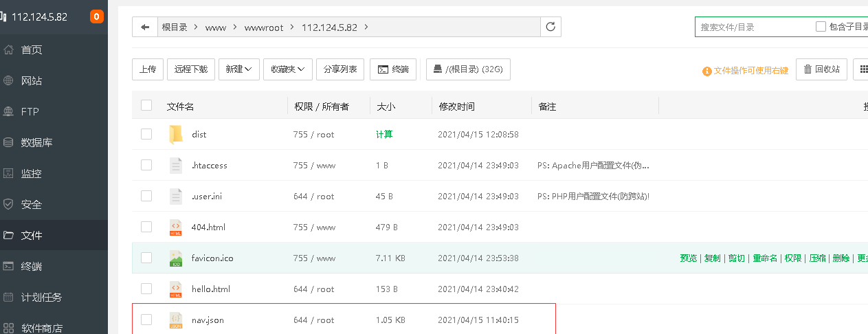The image size is (868, 334).
Task: Open 监控 in the sidebar
Action: (32, 173)
